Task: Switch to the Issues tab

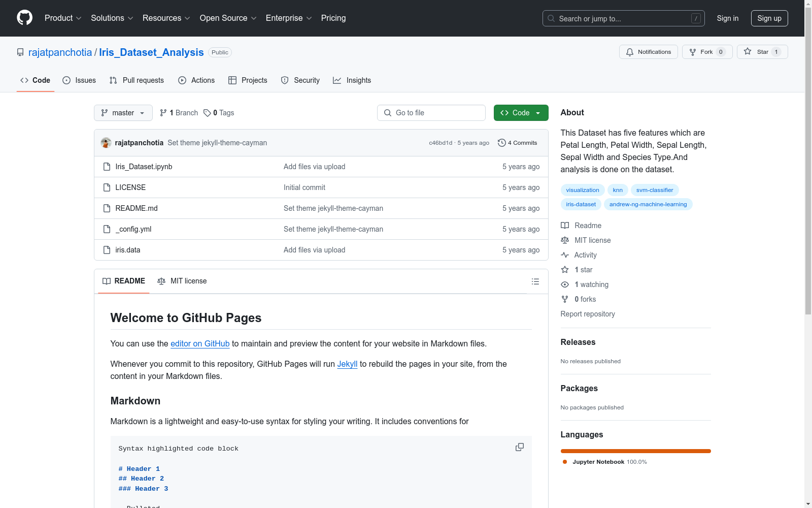Action: point(79,80)
